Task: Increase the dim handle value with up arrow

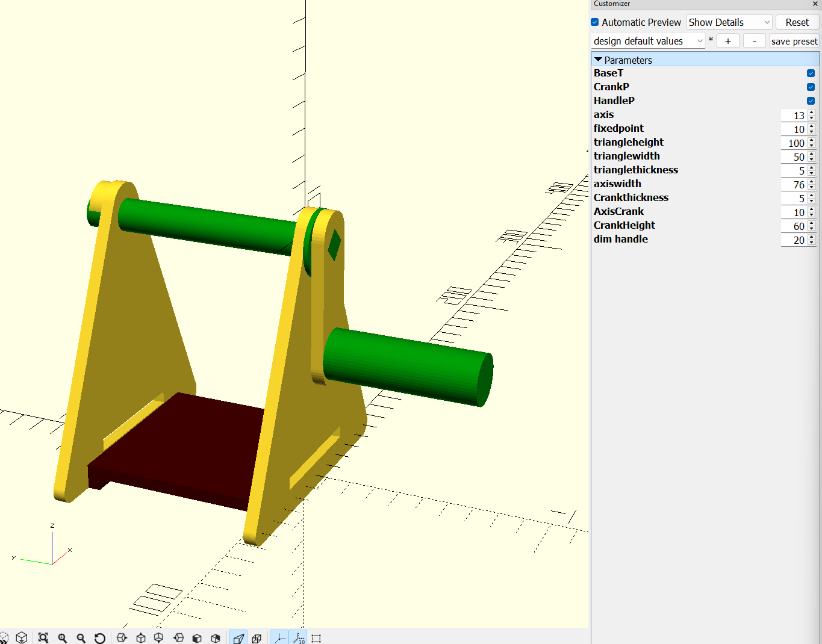Action: [x=812, y=237]
